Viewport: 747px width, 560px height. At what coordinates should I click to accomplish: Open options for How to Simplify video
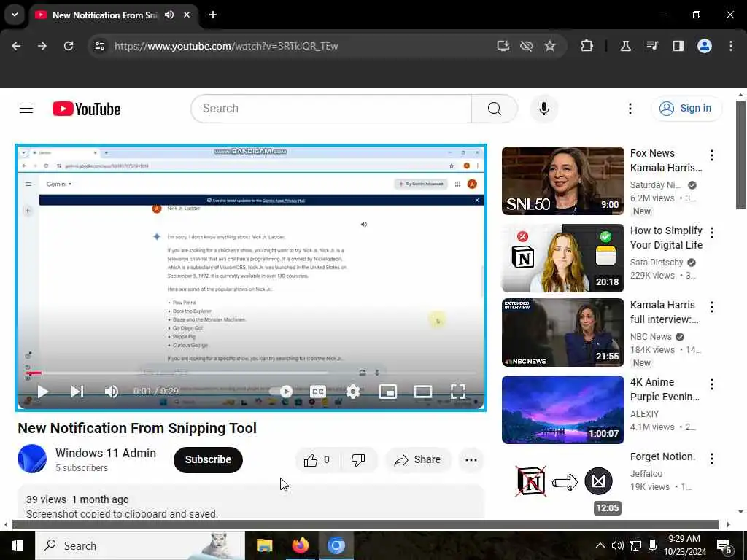click(x=711, y=233)
